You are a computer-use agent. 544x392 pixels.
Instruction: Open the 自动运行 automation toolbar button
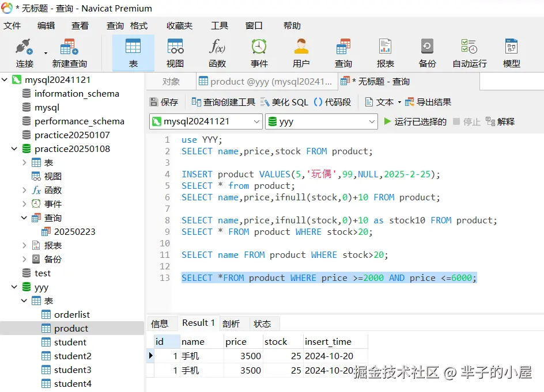470,53
